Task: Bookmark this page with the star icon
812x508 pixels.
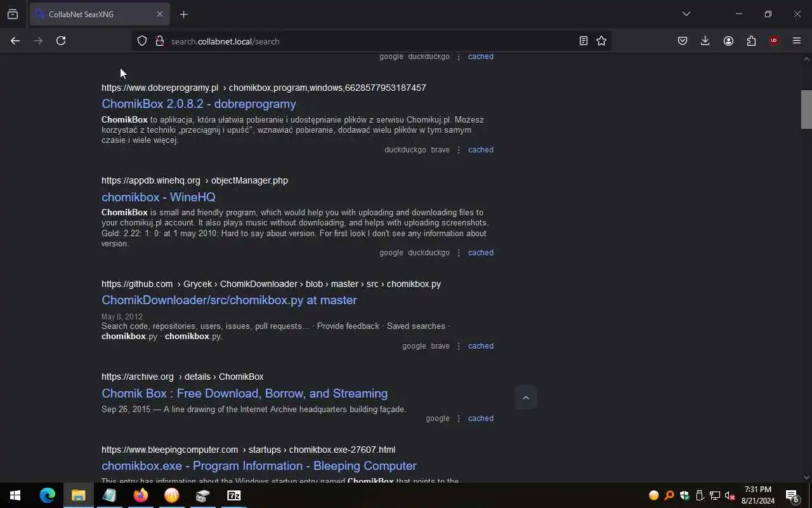Action: 601,41
